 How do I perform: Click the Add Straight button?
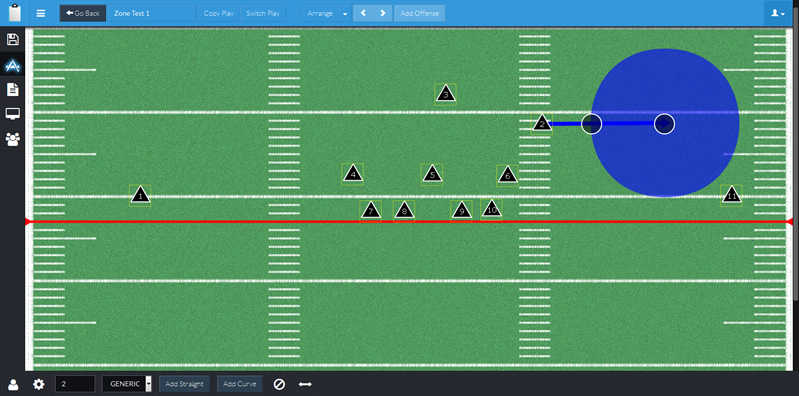click(x=184, y=384)
